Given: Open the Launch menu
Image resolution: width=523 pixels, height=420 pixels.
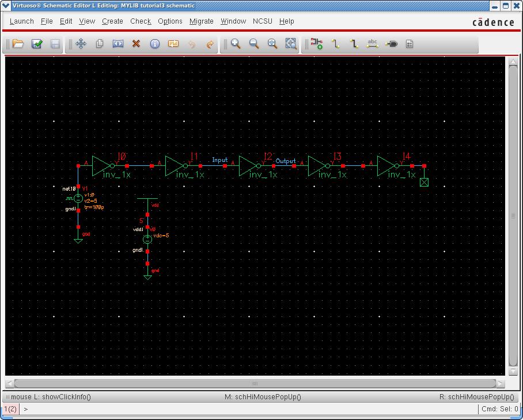Looking at the screenshot, I should 22,21.
